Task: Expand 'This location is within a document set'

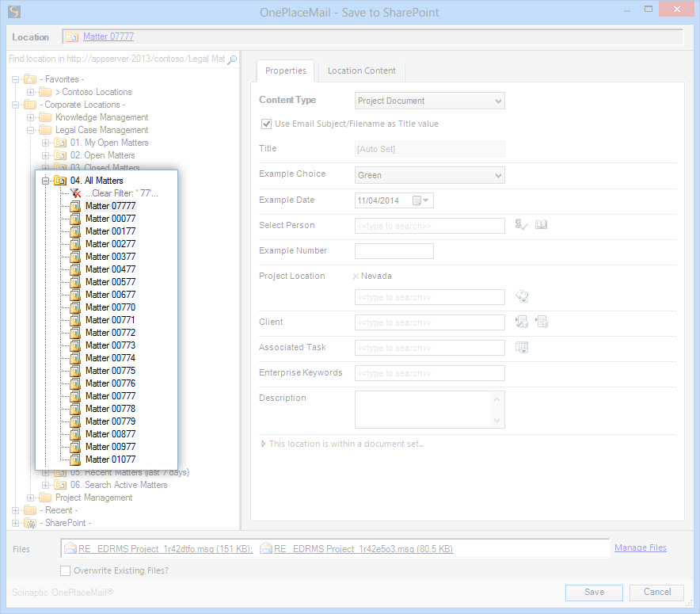Action: click(264, 444)
